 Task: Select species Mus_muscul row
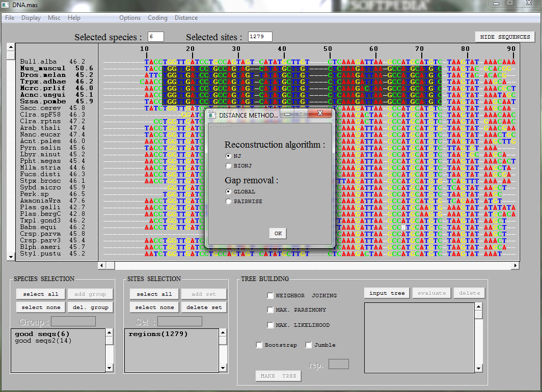pyautogui.click(x=57, y=68)
